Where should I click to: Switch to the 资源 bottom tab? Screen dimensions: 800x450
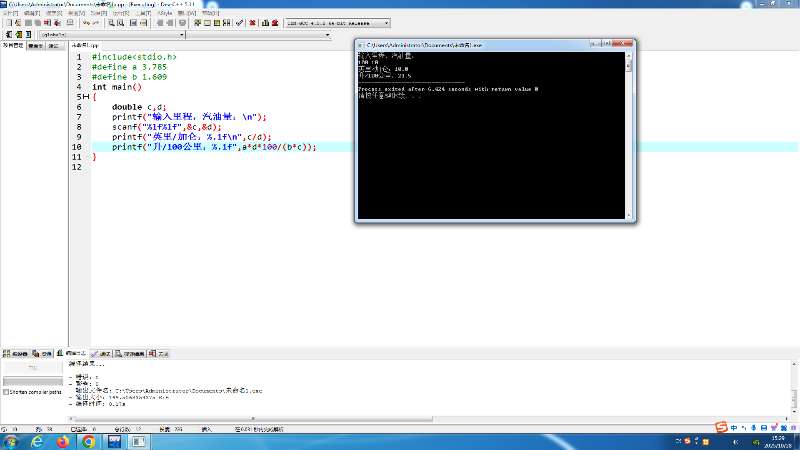[42, 354]
